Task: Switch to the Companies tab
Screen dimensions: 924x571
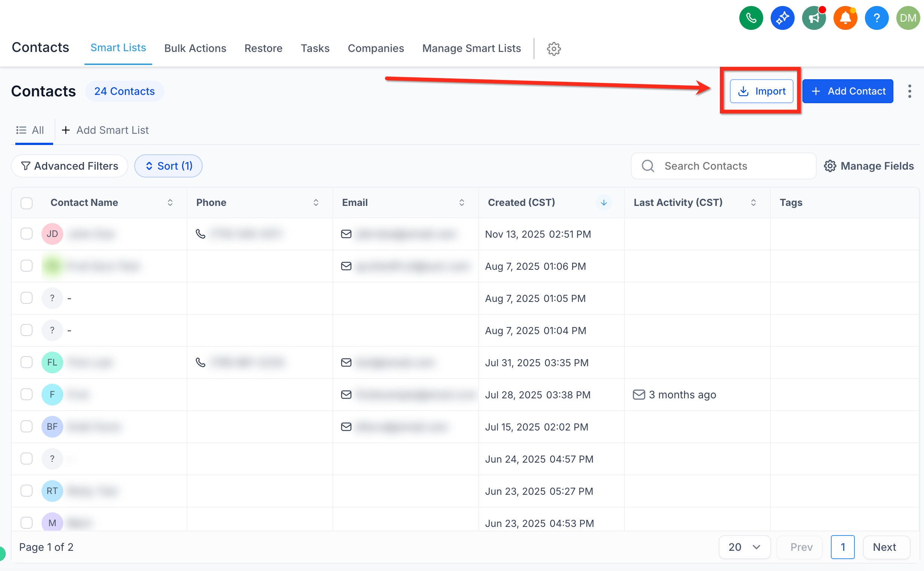Action: (376, 48)
